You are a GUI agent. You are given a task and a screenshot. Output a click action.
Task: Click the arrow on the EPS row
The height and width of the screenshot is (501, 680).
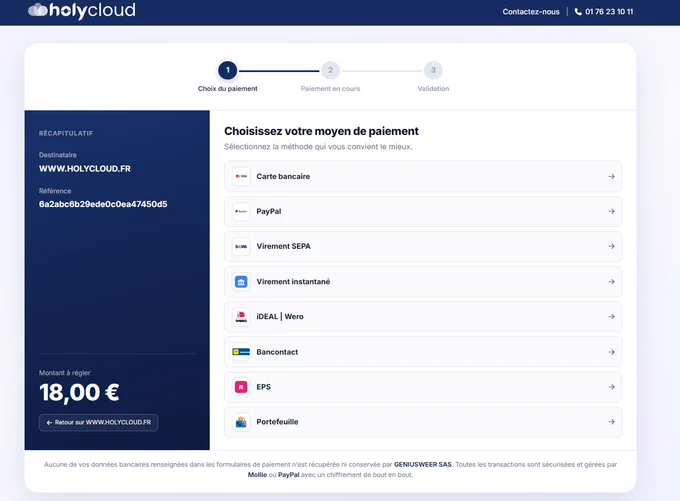pos(611,387)
